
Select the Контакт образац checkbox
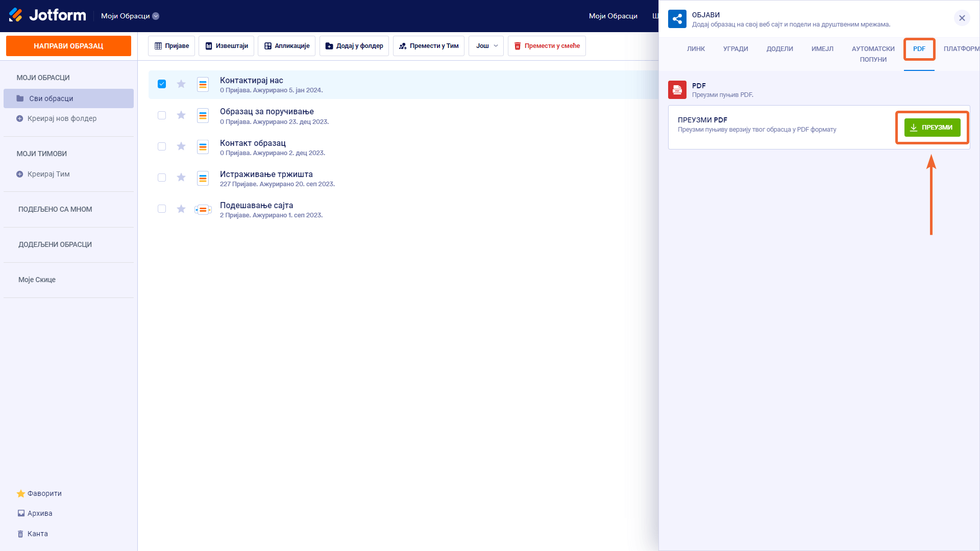tap(162, 146)
